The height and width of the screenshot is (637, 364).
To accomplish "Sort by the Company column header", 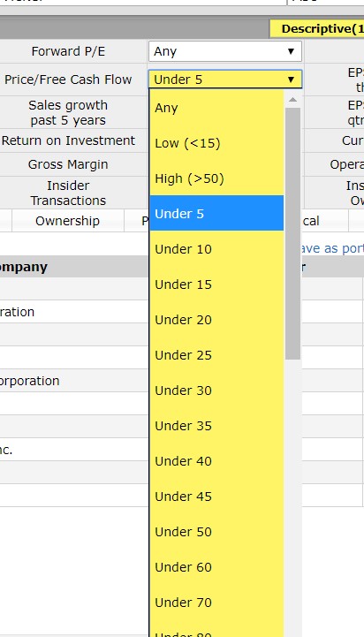I will pos(25,267).
